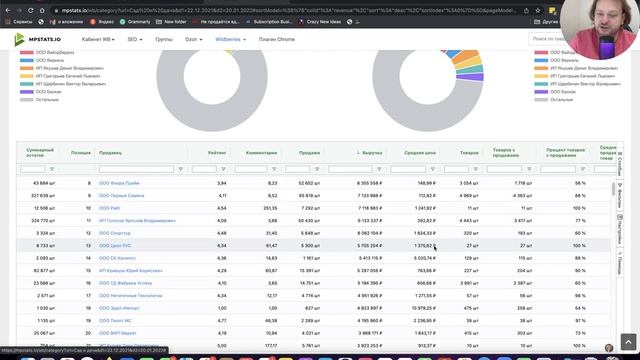
Task: Sort the table by Выручка column header
Action: pos(372,153)
